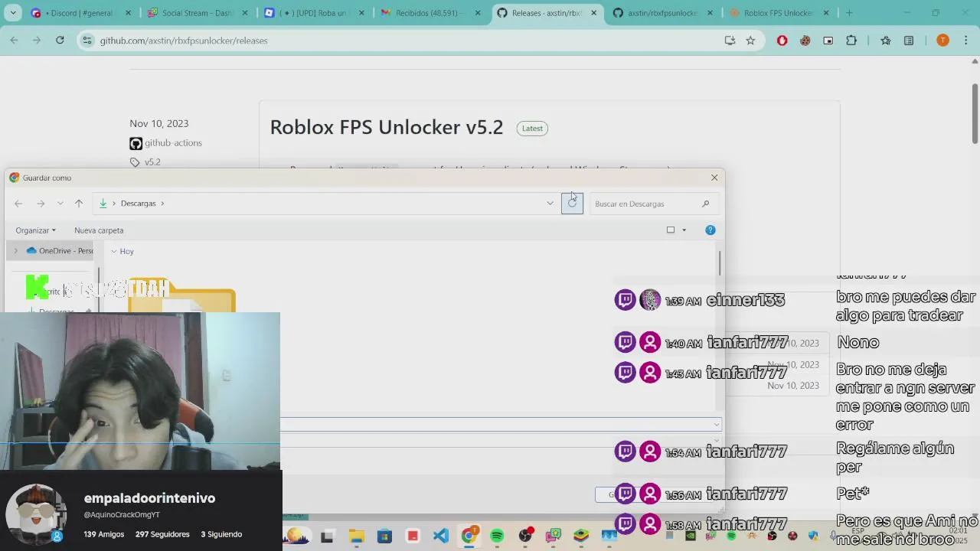Click the v5.2 tag link

(152, 162)
